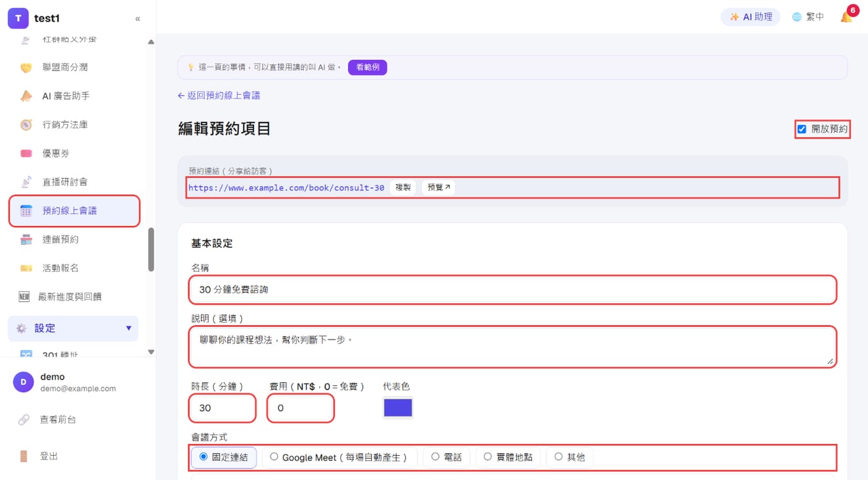Viewport: 868px width, 480px height.
Task: Select 電話 radio option
Action: (446, 457)
